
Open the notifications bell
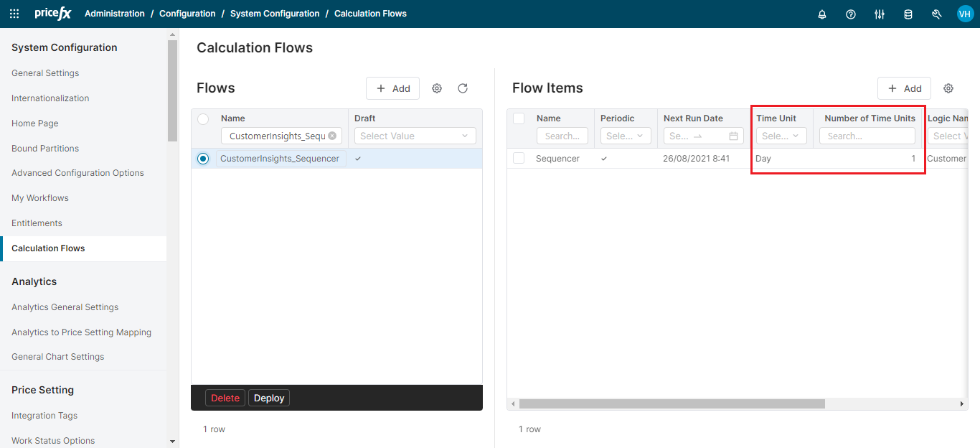point(822,14)
